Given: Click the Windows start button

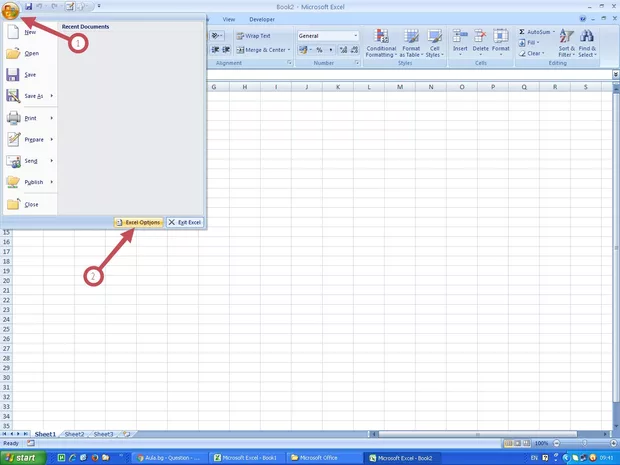Looking at the screenshot, I should (x=23, y=458).
